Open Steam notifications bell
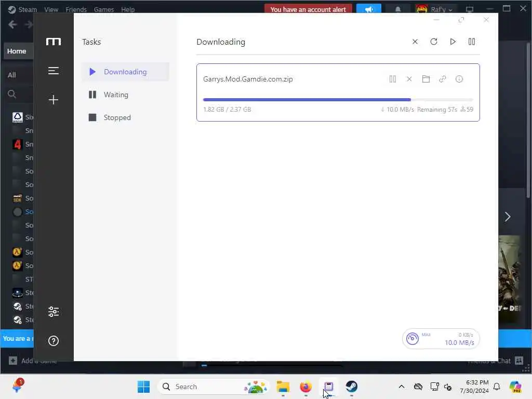 [x=397, y=9]
